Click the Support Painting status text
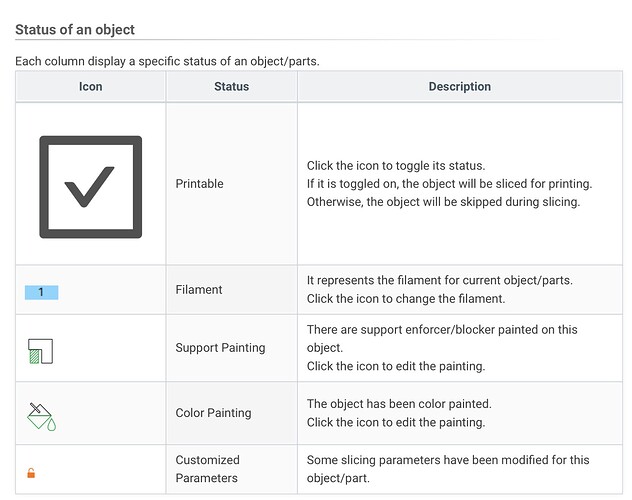The width and height of the screenshot is (632, 500). tap(220, 348)
